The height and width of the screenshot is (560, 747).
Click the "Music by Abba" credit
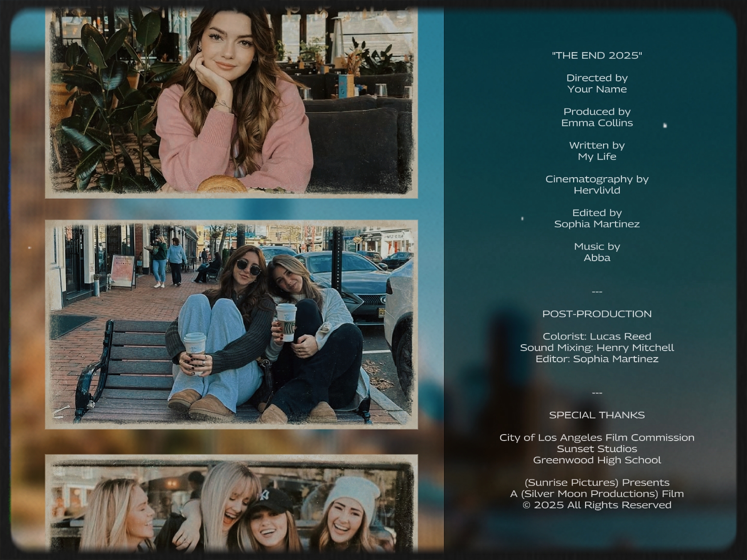(597, 252)
